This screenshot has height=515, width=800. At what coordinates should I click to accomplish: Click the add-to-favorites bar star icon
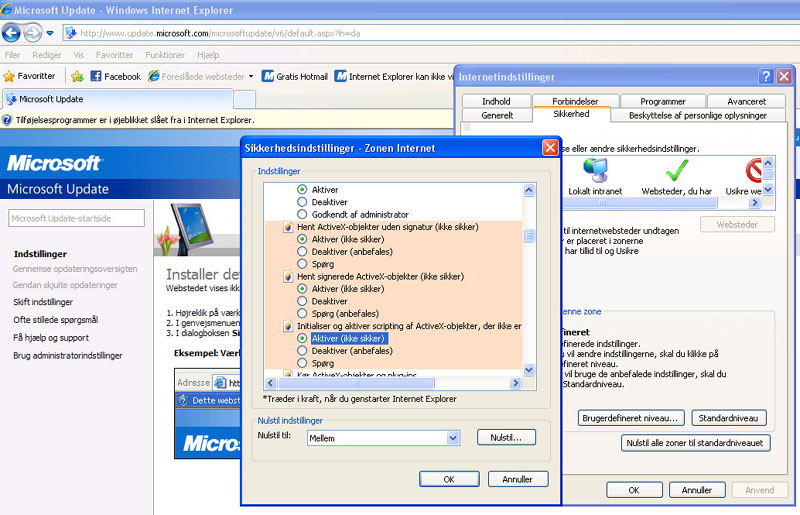tap(77, 76)
